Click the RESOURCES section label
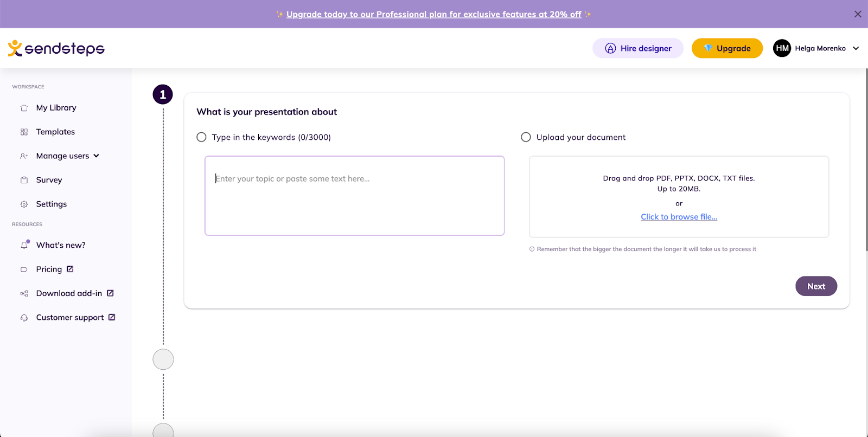Viewport: 868px width, 437px height. (x=27, y=224)
